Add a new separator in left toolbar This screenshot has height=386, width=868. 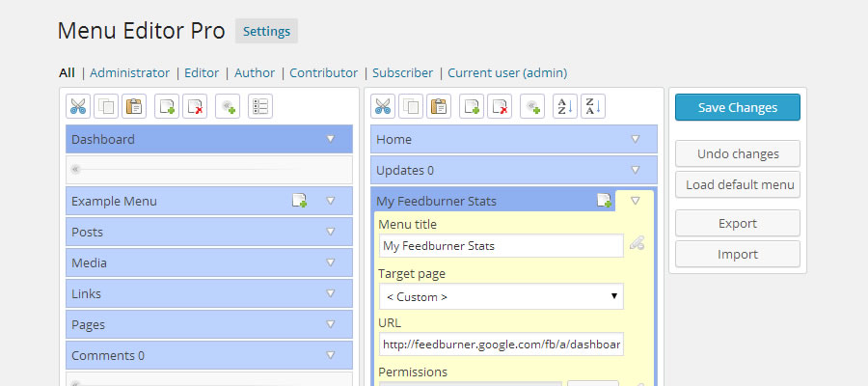(228, 106)
